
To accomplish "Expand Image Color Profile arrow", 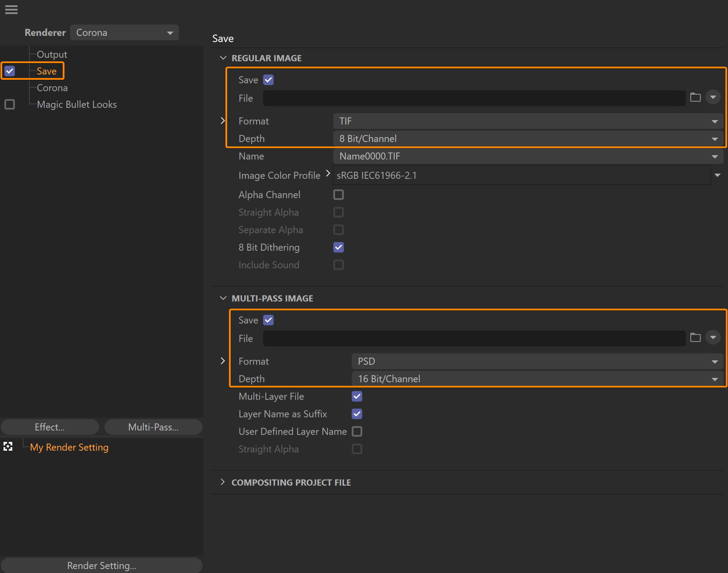I will point(328,174).
